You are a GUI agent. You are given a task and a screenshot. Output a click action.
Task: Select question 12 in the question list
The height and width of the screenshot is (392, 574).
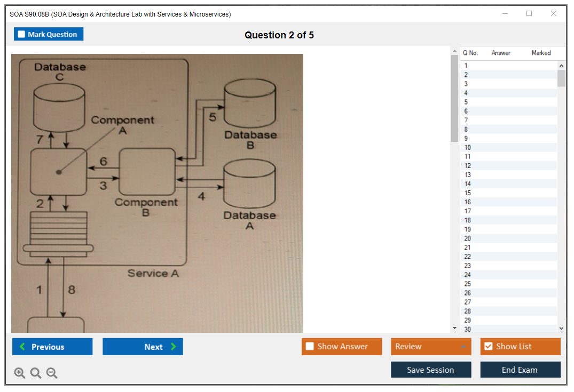tap(468, 166)
